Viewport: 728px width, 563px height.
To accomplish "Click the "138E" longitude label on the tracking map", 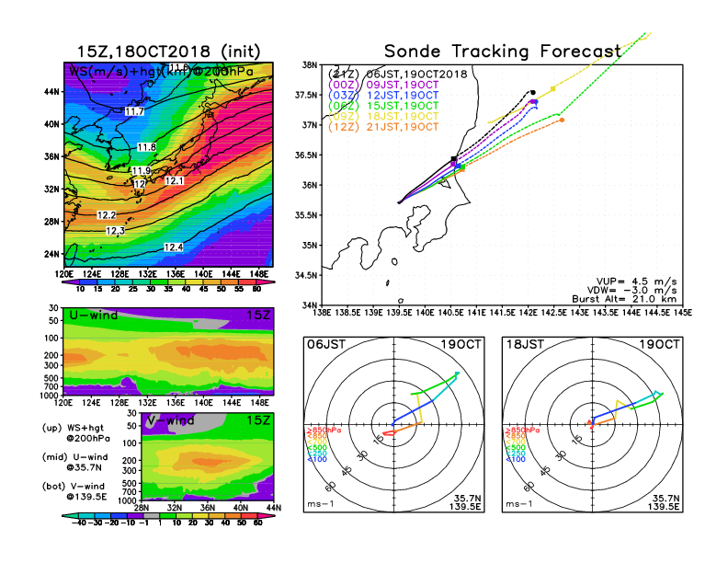I will coord(322,313).
